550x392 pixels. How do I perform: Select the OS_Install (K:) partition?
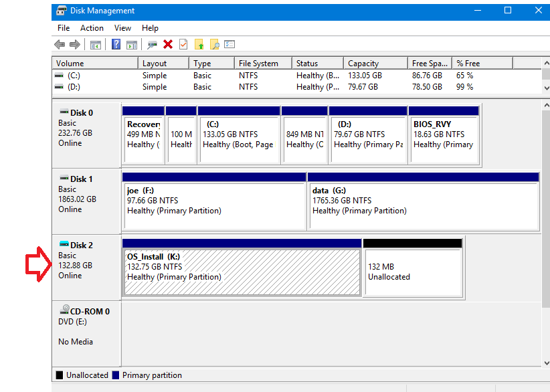pyautogui.click(x=242, y=272)
